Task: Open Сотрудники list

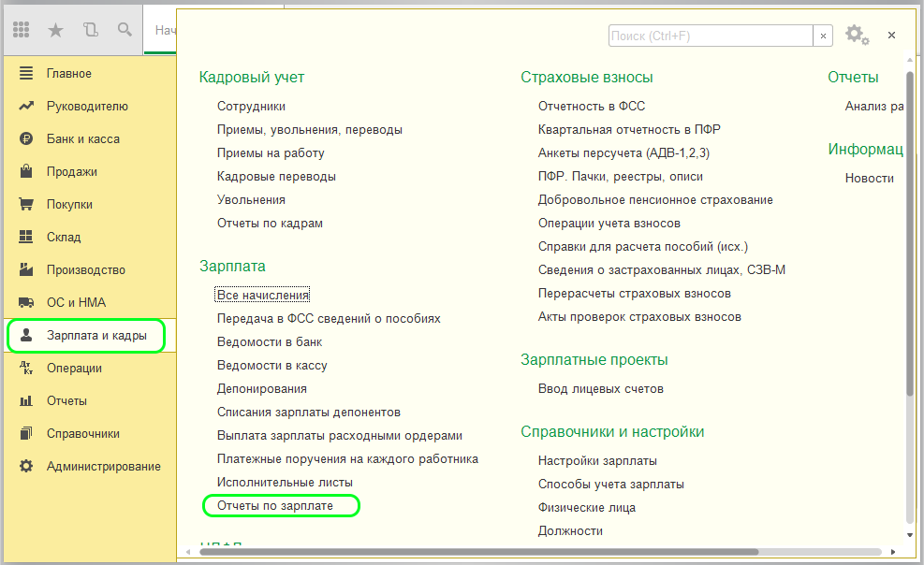Action: point(251,107)
